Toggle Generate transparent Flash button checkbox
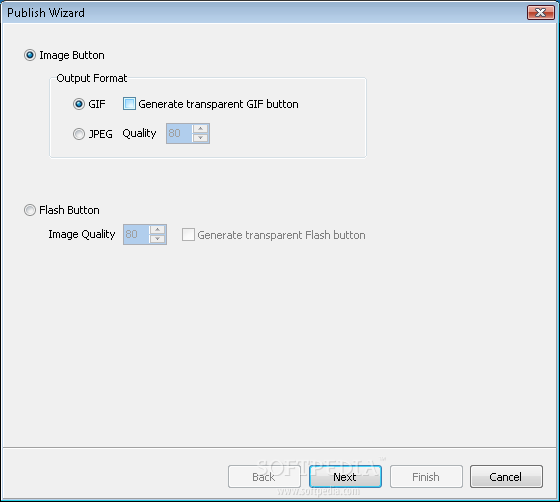560x502 pixels. pos(188,235)
